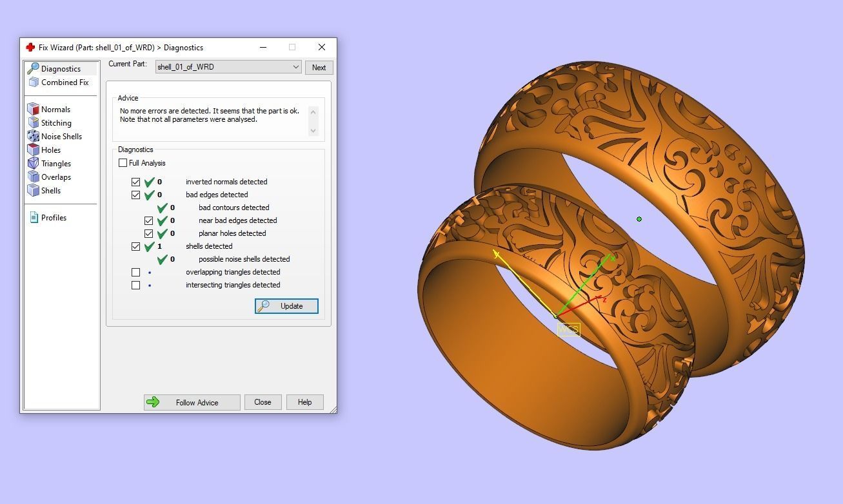
Task: Select the Overlaps cube icon
Action: tap(33, 177)
